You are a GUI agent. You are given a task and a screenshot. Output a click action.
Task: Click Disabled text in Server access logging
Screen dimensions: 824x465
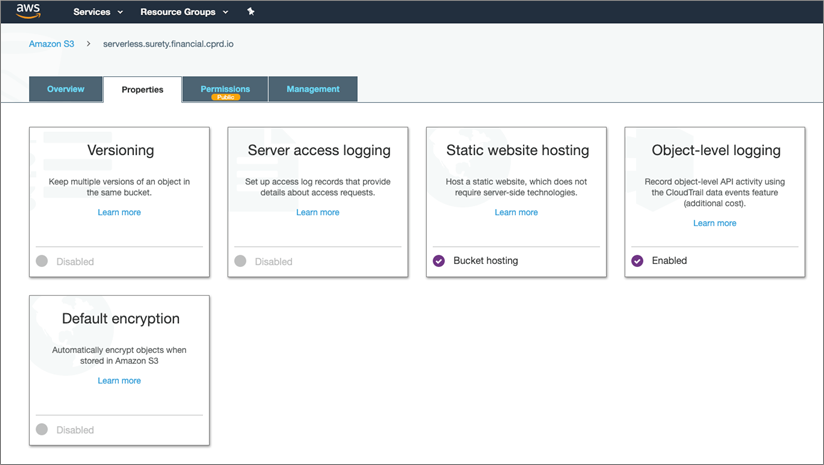pos(273,262)
